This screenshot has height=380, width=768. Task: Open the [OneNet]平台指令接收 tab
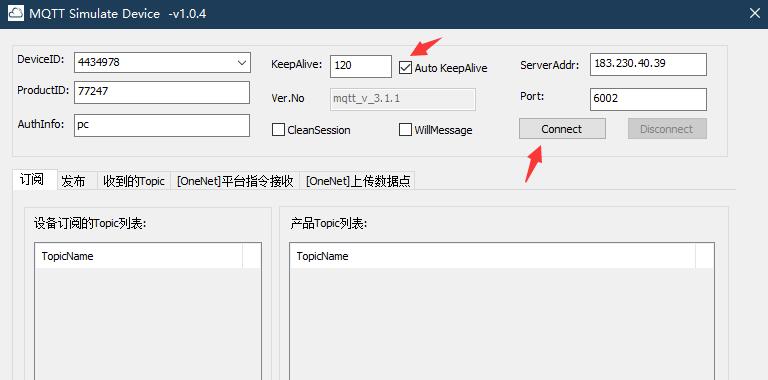[x=235, y=181]
